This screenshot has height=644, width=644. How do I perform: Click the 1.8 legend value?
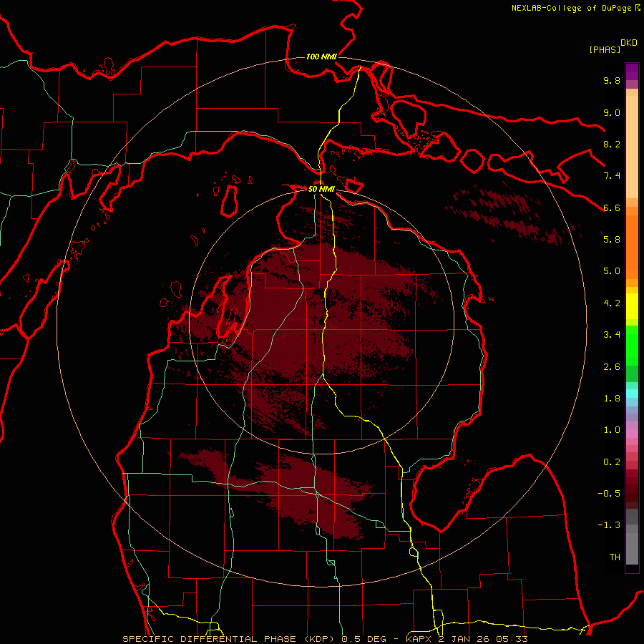[612, 399]
